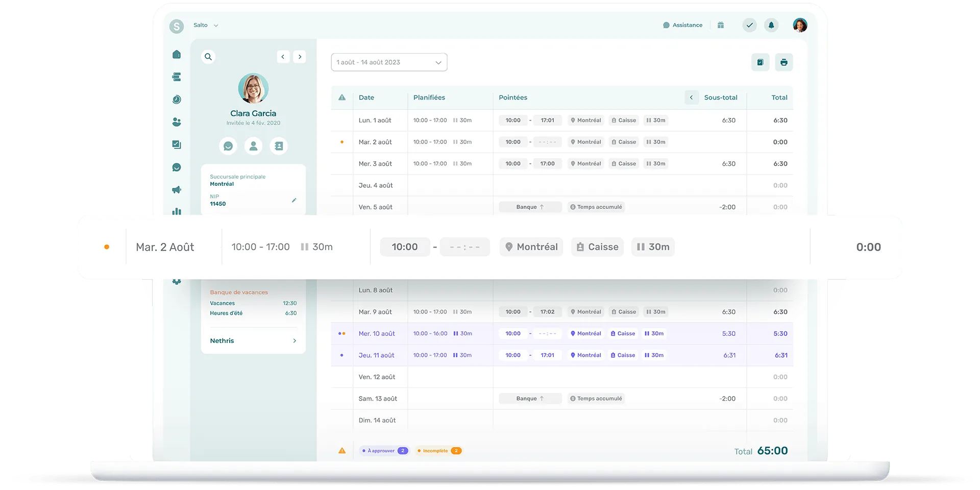The height and width of the screenshot is (490, 980).
Task: Click the gift icon in header
Action: (721, 25)
